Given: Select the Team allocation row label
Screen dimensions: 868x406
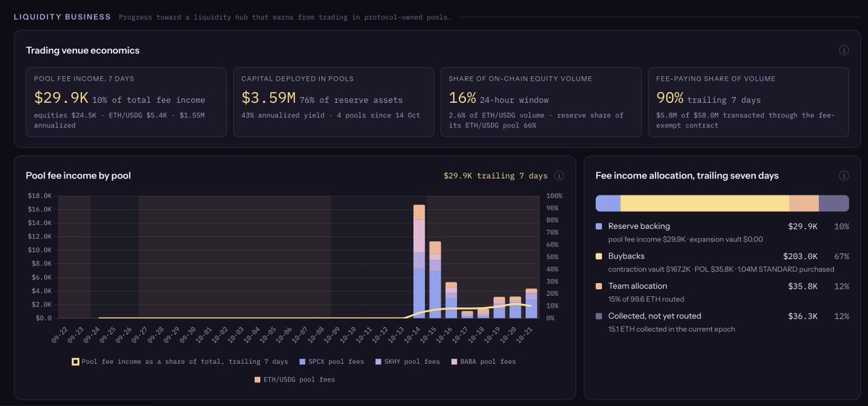Looking at the screenshot, I should 637,286.
